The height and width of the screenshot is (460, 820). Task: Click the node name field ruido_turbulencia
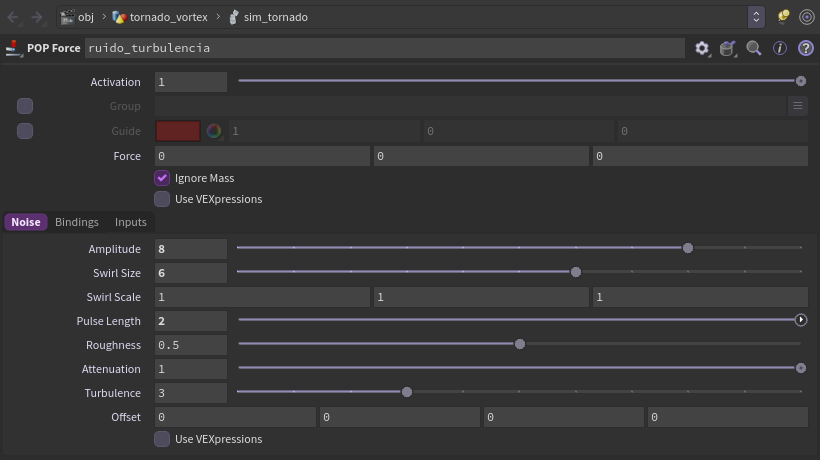pos(385,48)
